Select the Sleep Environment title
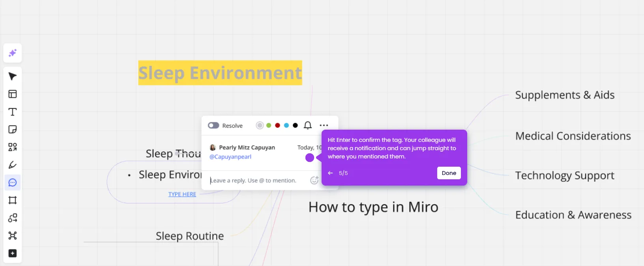 tap(220, 73)
